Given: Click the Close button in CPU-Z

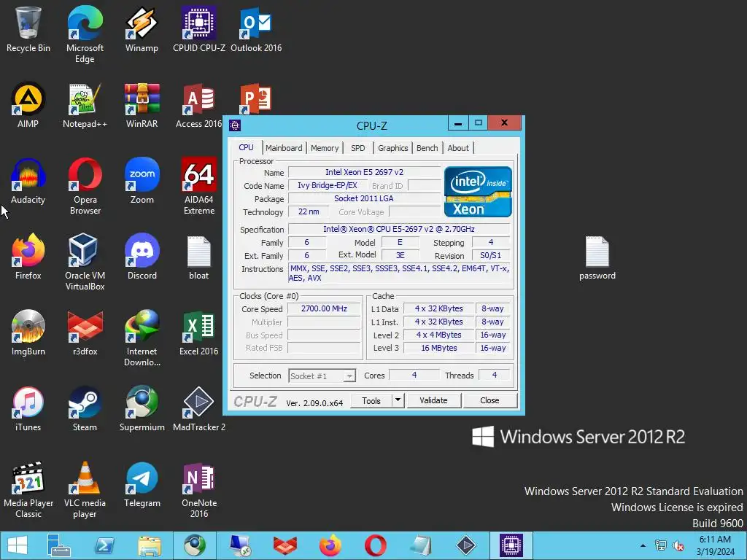Looking at the screenshot, I should [x=489, y=400].
